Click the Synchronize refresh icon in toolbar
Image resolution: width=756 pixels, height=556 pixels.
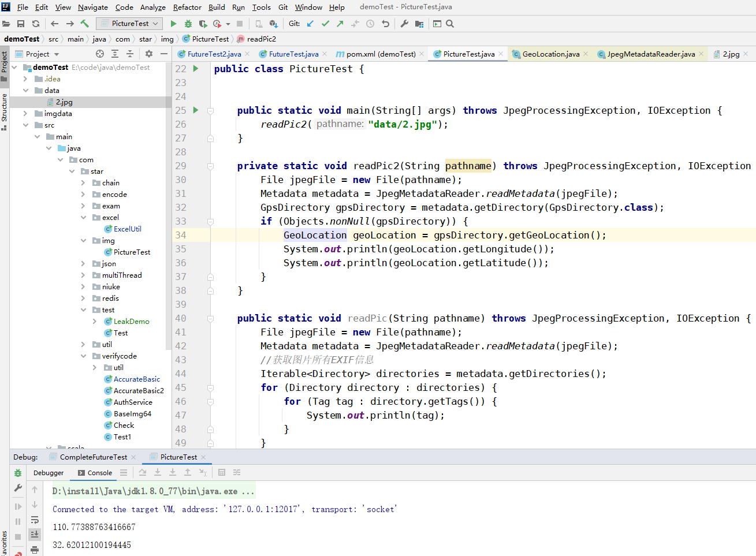point(36,24)
